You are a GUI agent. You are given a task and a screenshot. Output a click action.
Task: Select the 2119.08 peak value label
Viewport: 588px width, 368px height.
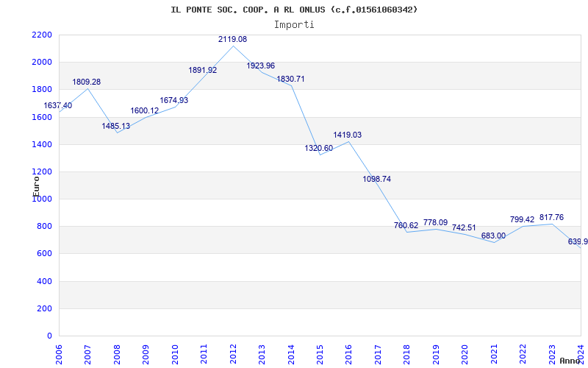tap(233, 39)
